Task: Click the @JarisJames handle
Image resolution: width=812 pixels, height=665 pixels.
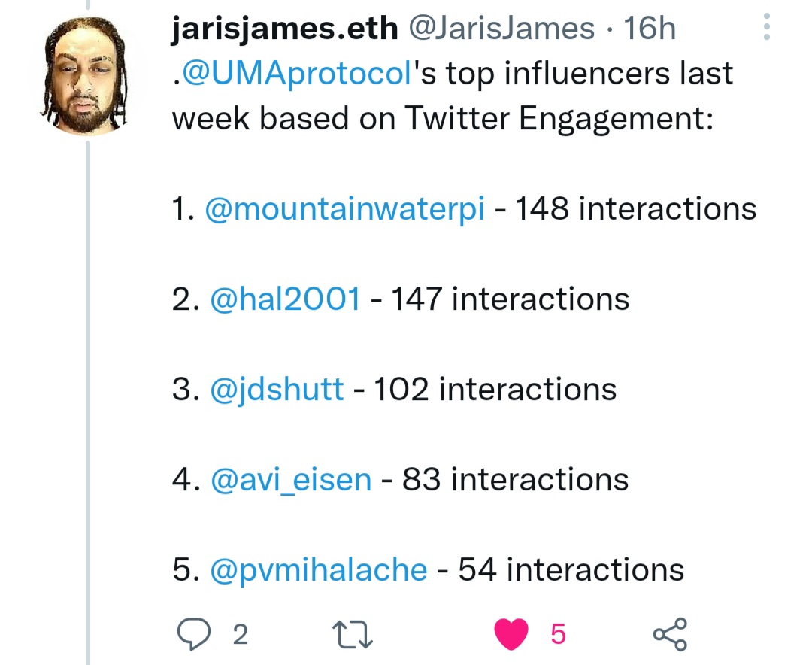Action: pos(501,28)
